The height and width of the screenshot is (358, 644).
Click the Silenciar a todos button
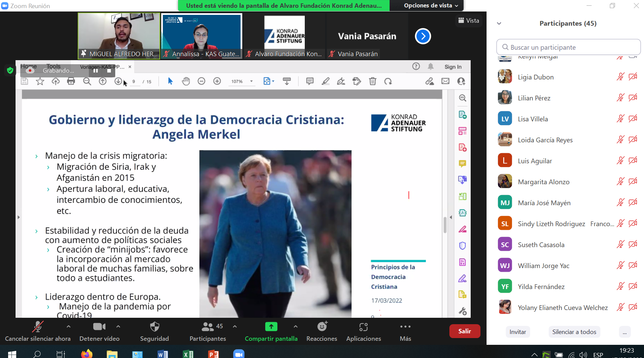tap(574, 332)
